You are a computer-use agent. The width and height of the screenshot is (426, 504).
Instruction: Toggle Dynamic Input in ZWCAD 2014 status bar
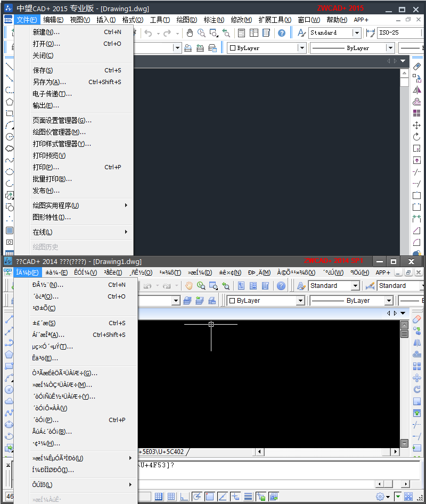click(235, 497)
